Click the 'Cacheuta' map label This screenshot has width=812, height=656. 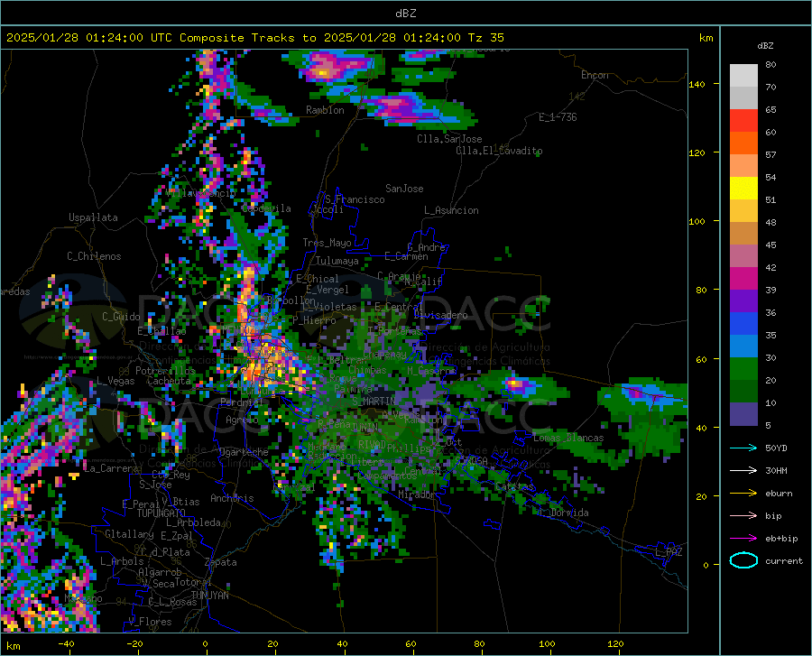point(169,381)
